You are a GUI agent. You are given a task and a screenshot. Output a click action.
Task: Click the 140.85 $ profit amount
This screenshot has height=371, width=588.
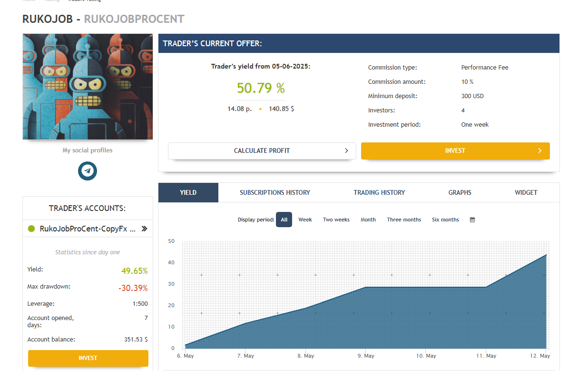(x=282, y=109)
